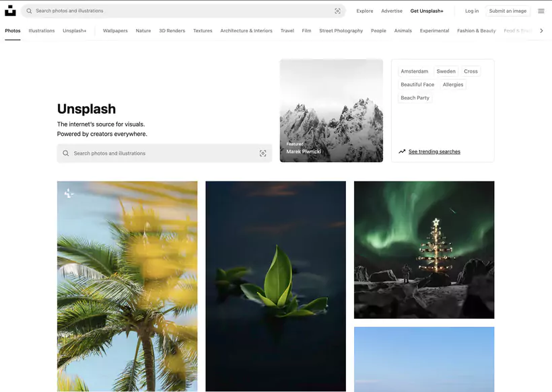Click the magnifier icon in hero search box
552x392 pixels.
click(66, 153)
